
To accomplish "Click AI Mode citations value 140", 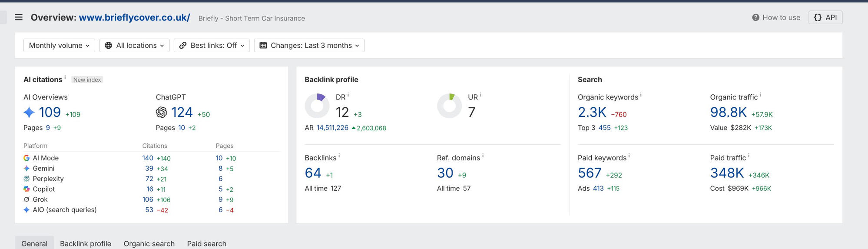I will coord(148,158).
